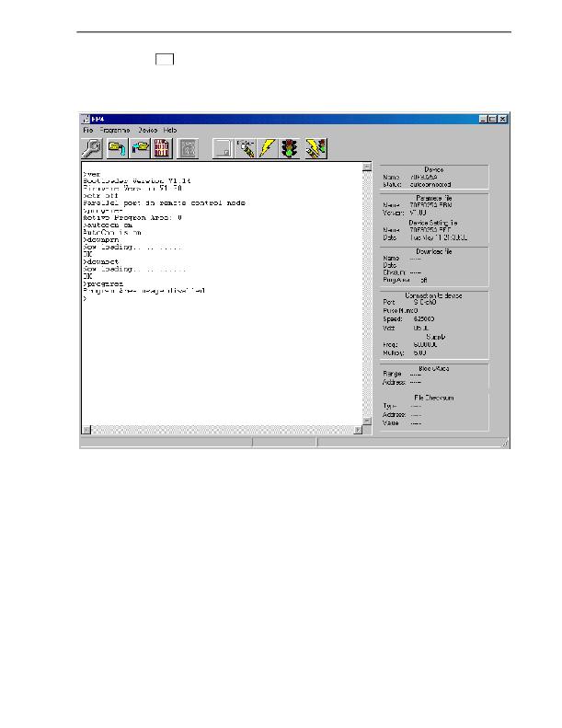Select the '>autocon on' command line
Image resolution: width=562 pixels, height=728 pixels.
tap(108, 225)
